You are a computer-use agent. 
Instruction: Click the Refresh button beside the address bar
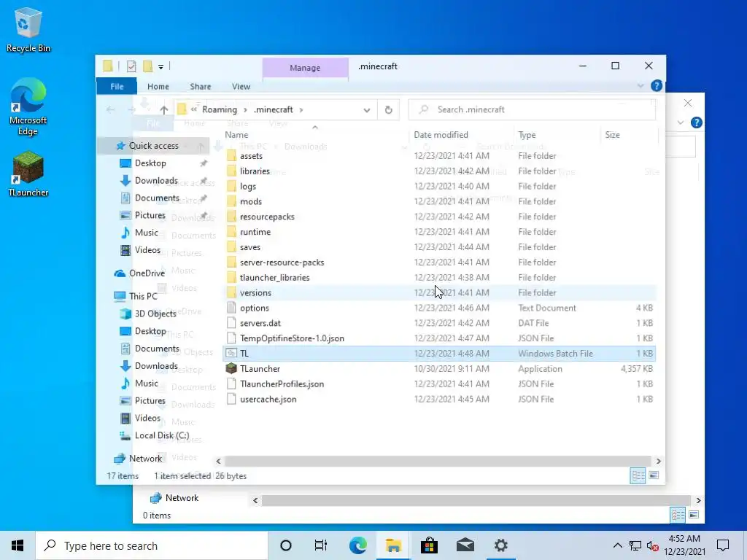click(x=388, y=109)
